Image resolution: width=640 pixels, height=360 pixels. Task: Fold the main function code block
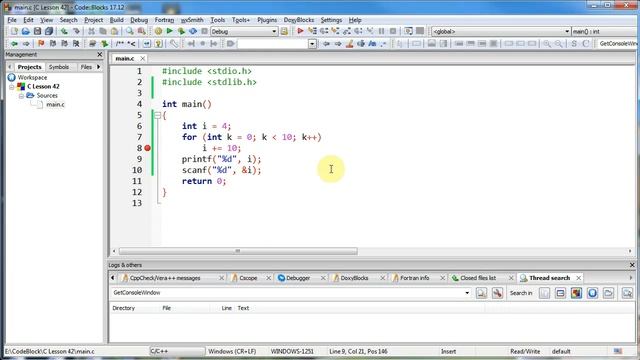coord(158,115)
